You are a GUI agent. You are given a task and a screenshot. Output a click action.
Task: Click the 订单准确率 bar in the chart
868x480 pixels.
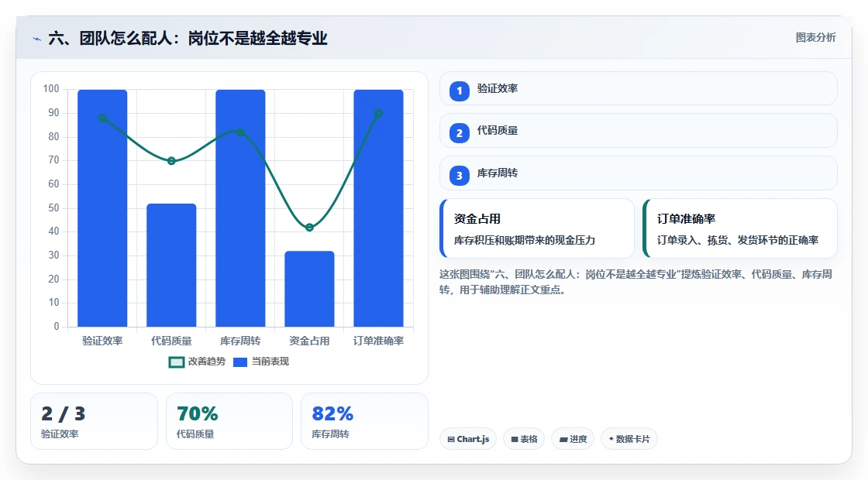click(379, 208)
